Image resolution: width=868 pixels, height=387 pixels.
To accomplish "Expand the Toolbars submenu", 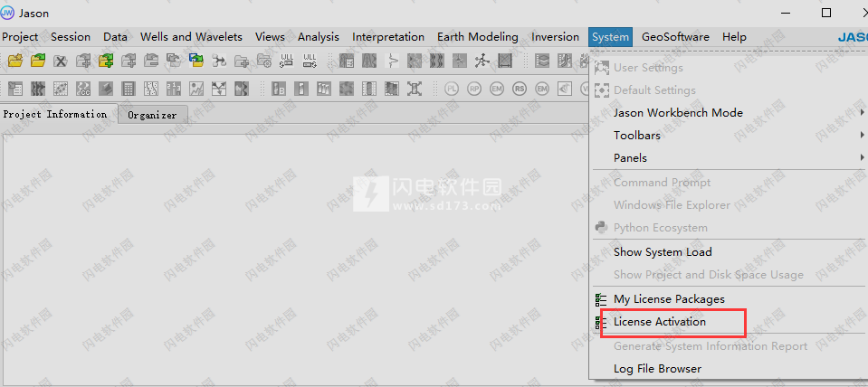I will click(x=728, y=136).
